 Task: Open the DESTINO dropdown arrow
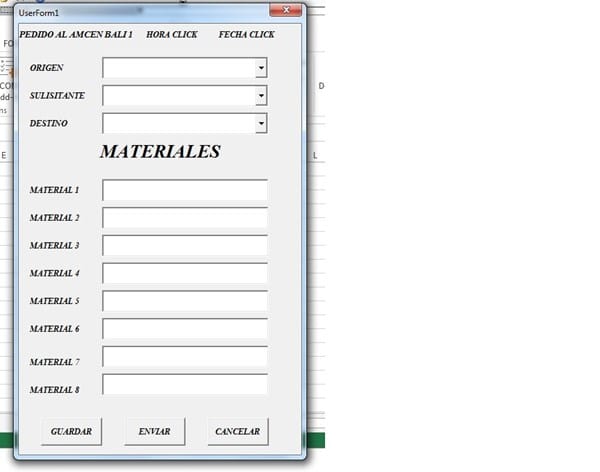[261, 123]
